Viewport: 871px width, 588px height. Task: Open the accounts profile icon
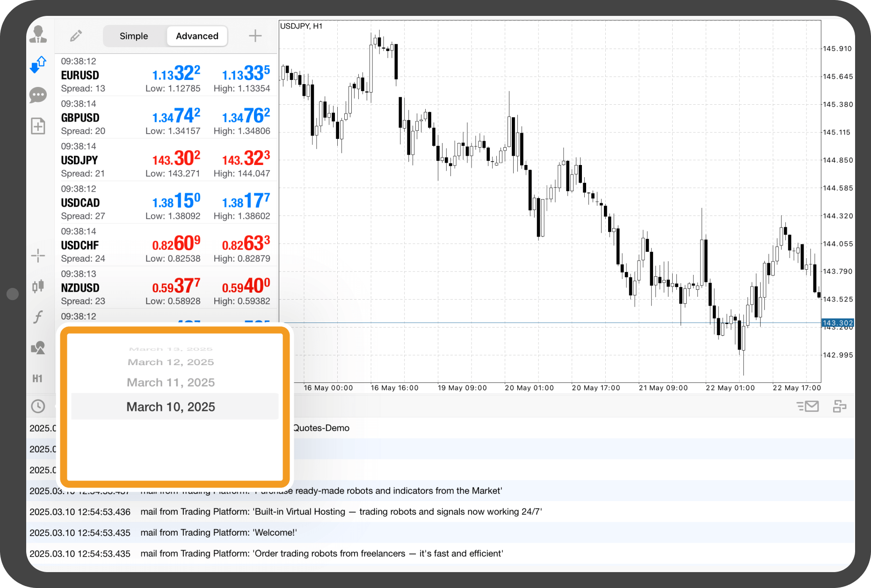coord(38,35)
